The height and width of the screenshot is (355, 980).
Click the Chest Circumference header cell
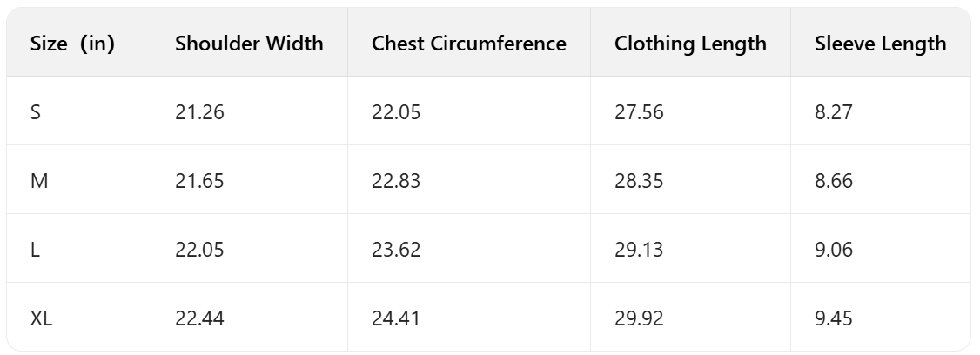[469, 44]
